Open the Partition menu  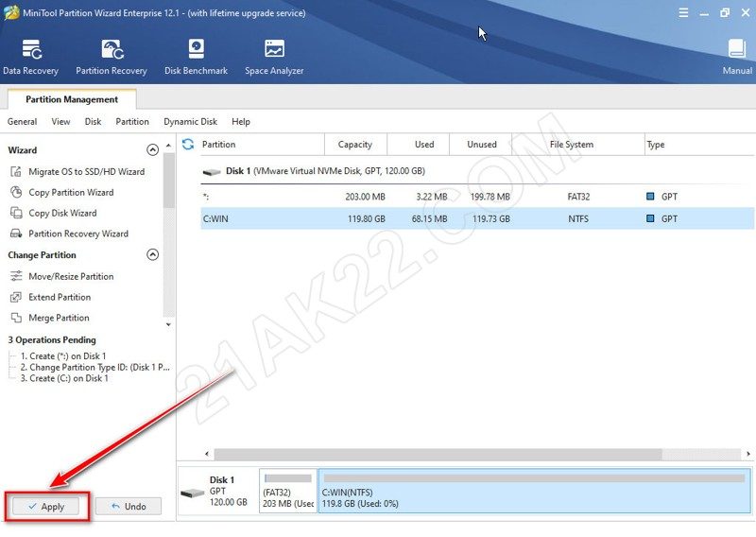[132, 122]
